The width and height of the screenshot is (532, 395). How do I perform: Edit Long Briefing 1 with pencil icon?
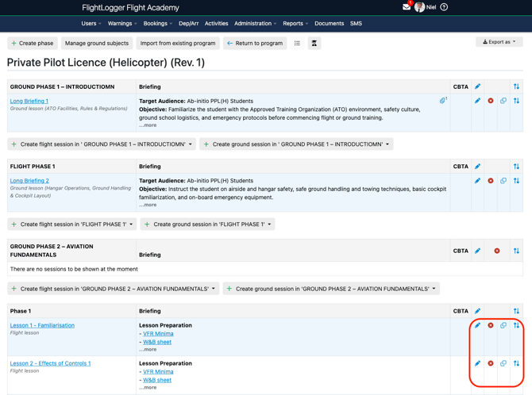[477, 101]
